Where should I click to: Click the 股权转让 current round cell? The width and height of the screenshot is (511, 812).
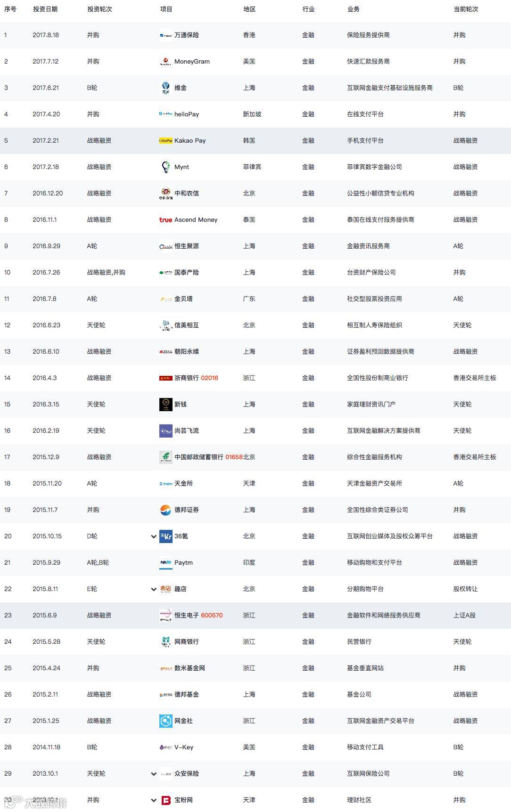tap(465, 589)
